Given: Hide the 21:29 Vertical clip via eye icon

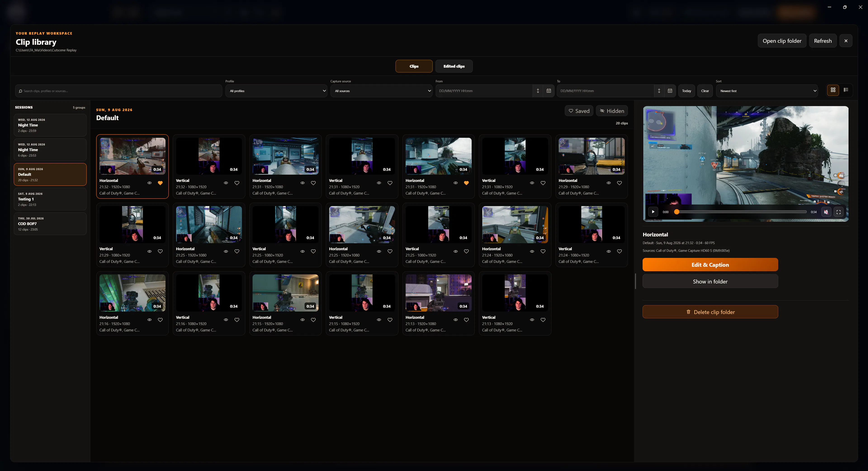Looking at the screenshot, I should (x=150, y=252).
